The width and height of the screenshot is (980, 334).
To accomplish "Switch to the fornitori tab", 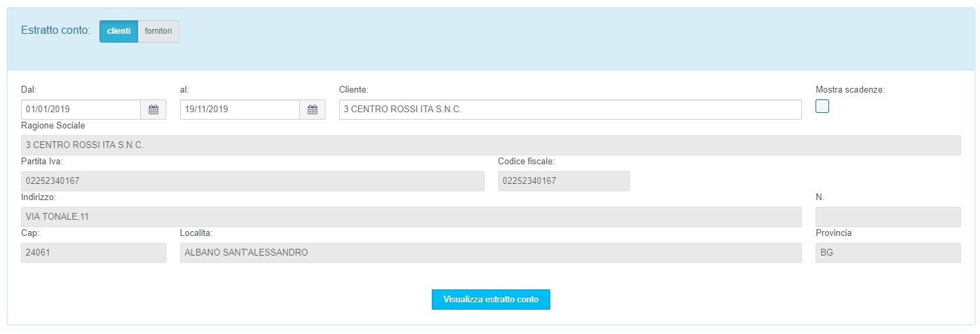I will point(158,31).
